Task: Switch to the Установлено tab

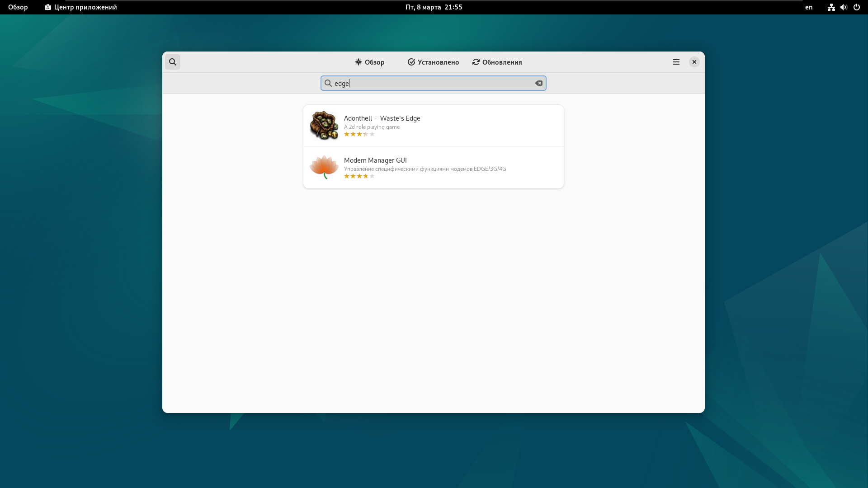Action: point(433,62)
